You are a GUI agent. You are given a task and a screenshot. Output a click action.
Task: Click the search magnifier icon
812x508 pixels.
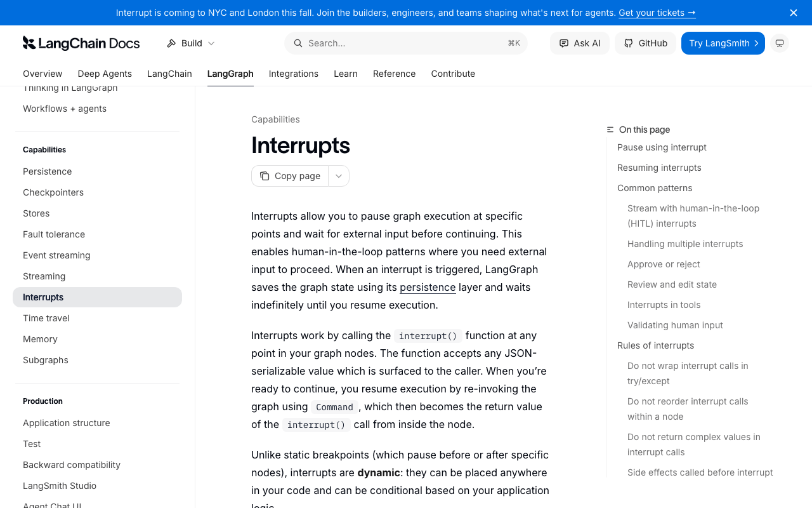[x=298, y=43]
